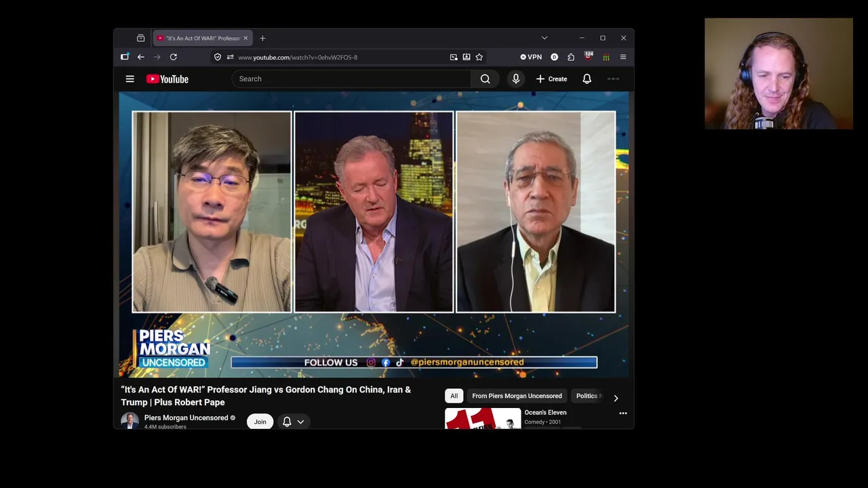Screen dimensions: 868x488
Task: Close the "It's An Act Of WAR!" tab
Action: [245, 38]
